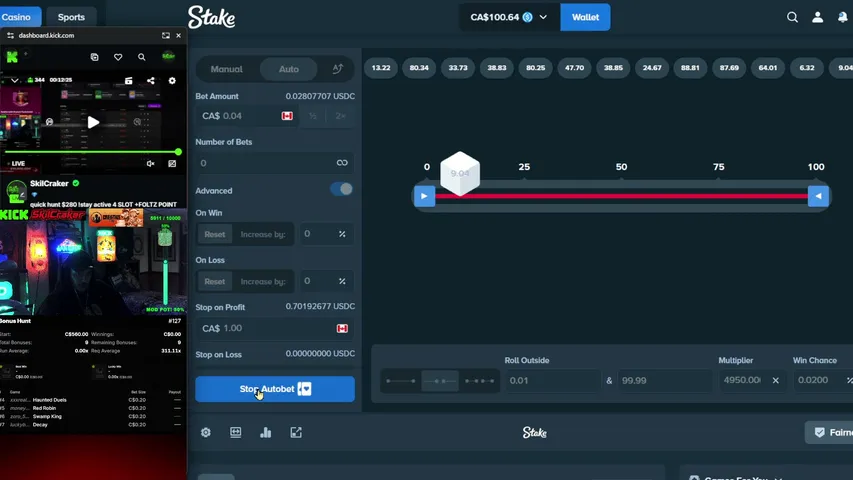Click the Wallet button
The image size is (853, 480).
[585, 17]
